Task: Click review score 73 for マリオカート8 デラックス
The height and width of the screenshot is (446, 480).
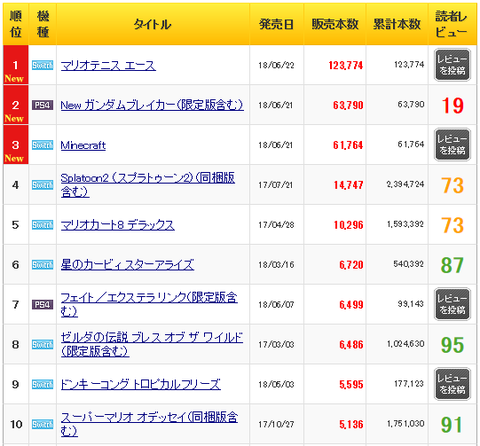Action: [452, 225]
